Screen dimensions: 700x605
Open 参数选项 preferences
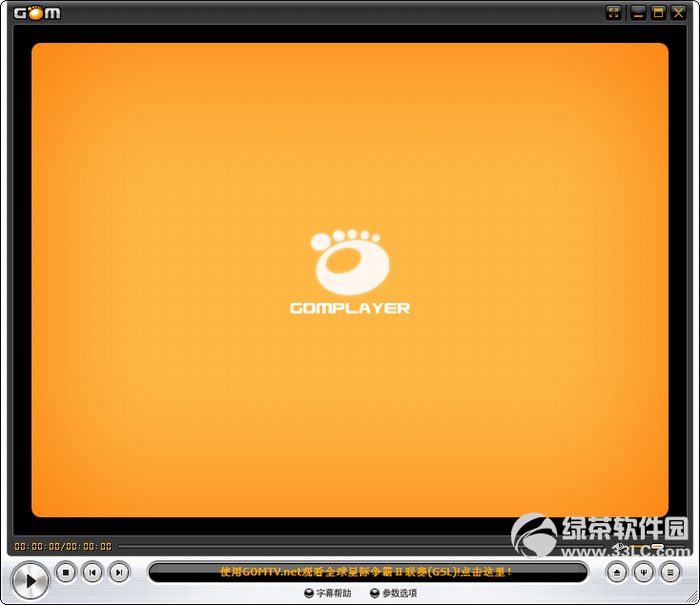(x=394, y=593)
